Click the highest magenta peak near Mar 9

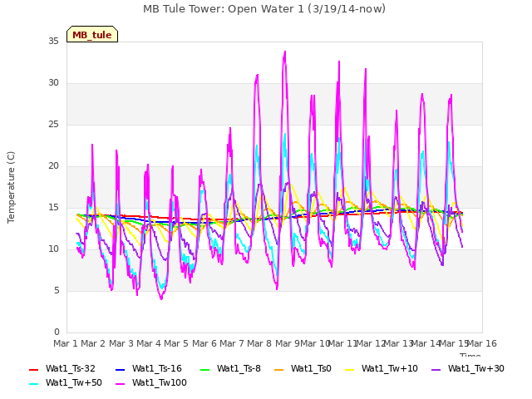click(285, 52)
